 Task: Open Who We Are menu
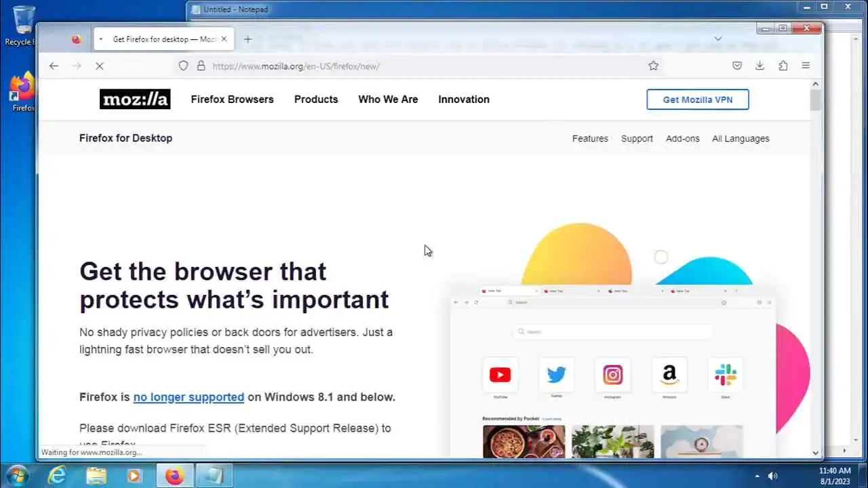pyautogui.click(x=388, y=99)
